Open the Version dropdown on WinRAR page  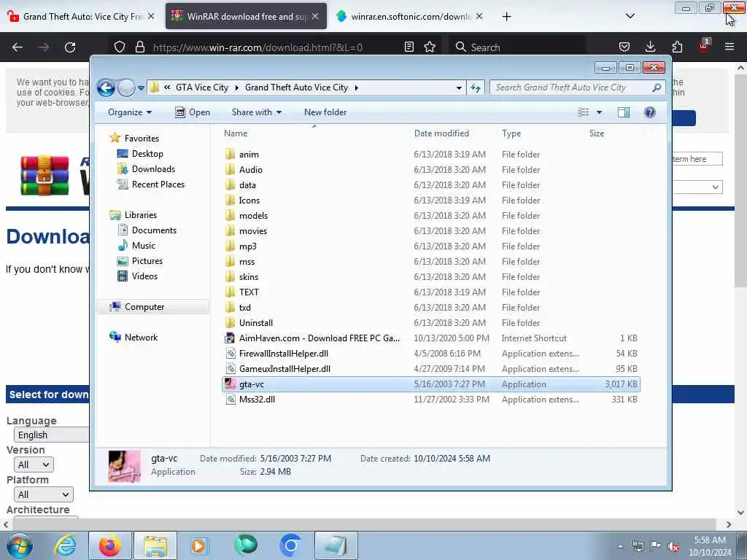point(34,464)
